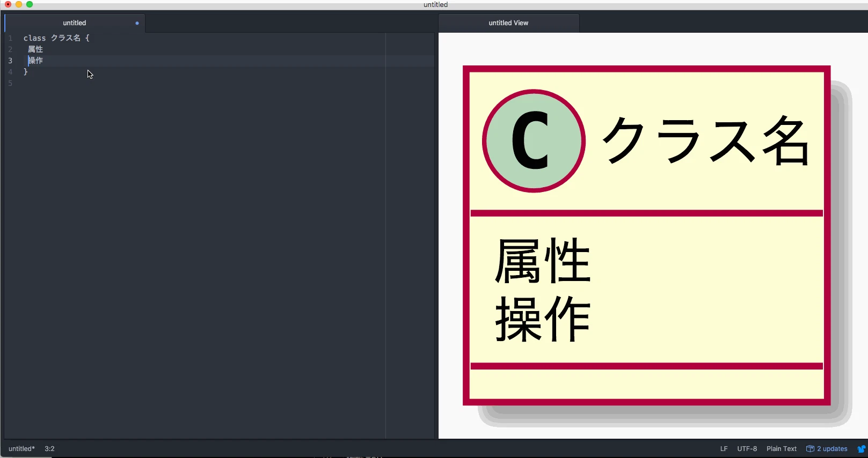Click the closing brace on line 4

[25, 71]
